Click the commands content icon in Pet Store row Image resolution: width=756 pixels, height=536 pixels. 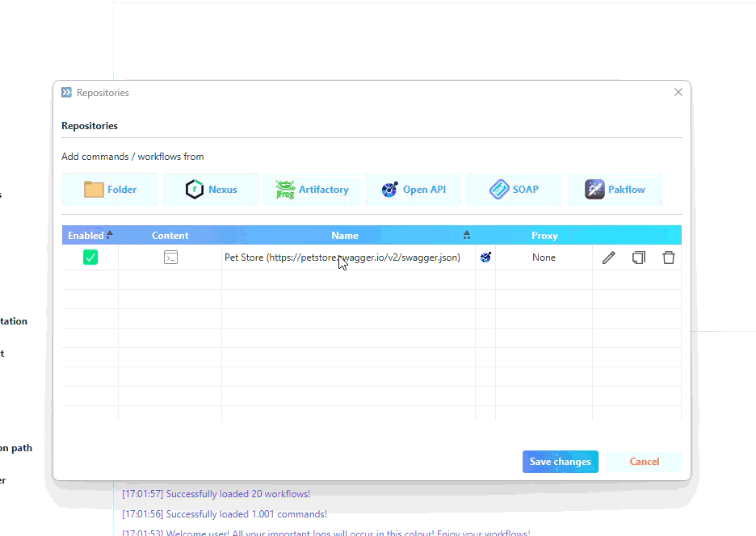pos(170,258)
